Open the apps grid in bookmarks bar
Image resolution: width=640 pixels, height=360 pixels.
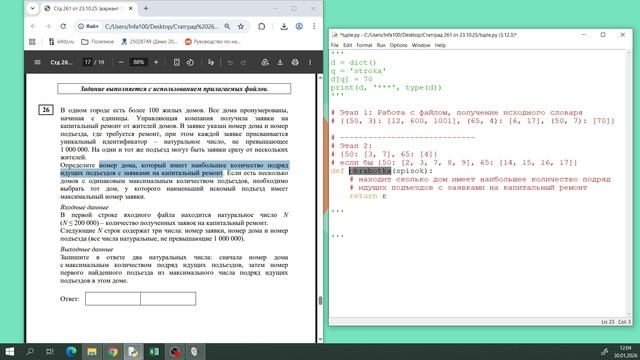[x=32, y=42]
